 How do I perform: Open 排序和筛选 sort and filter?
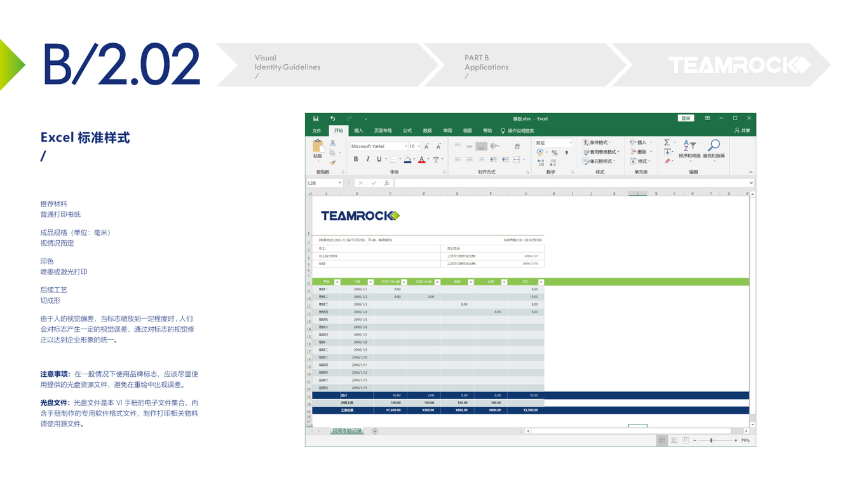[689, 149]
